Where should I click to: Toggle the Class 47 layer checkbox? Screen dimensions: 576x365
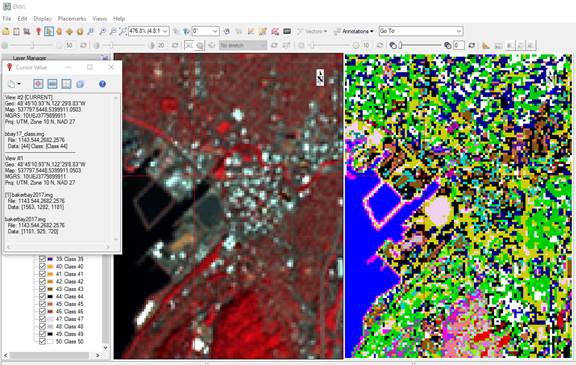click(x=42, y=319)
